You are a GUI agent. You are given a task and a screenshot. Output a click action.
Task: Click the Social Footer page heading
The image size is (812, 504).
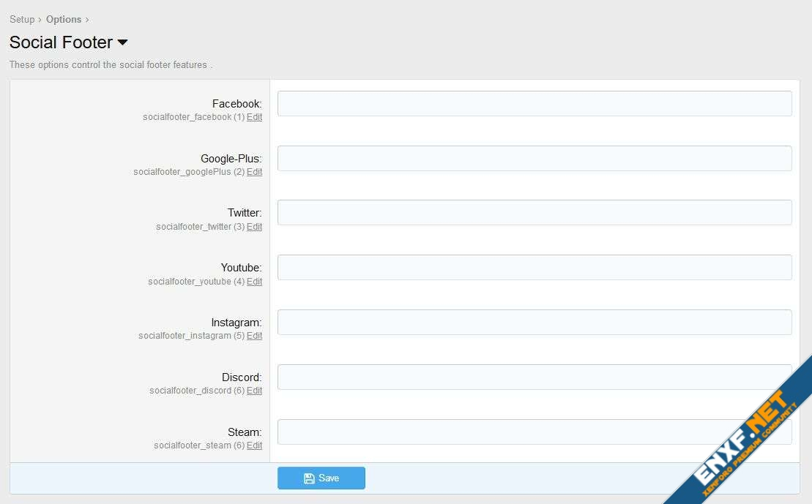coord(62,42)
